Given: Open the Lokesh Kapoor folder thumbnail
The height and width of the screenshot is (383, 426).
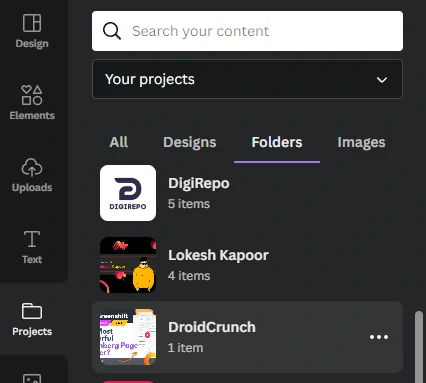Looking at the screenshot, I should pos(128,265).
